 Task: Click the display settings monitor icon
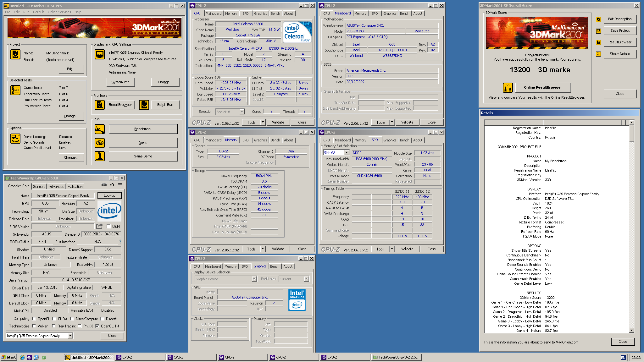(x=100, y=54)
